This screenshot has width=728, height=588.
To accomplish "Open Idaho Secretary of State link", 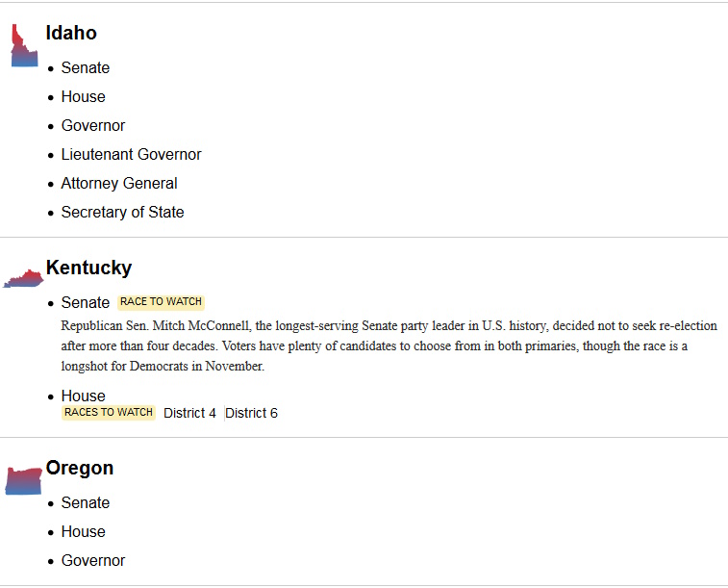I will (123, 212).
